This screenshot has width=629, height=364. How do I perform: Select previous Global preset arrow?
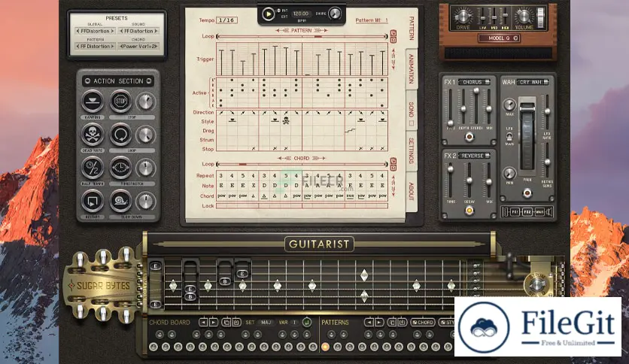(77, 31)
